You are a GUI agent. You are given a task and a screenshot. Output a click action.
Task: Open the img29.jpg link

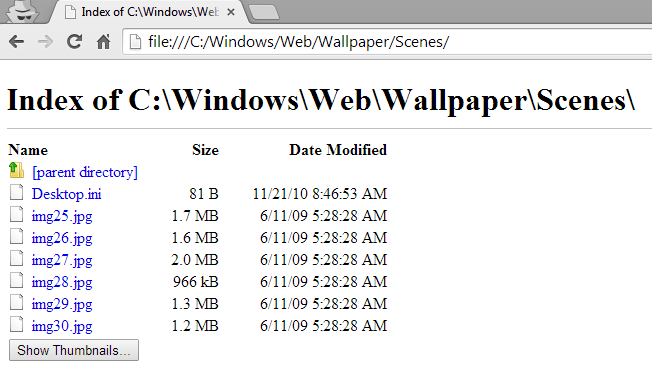[62, 304]
